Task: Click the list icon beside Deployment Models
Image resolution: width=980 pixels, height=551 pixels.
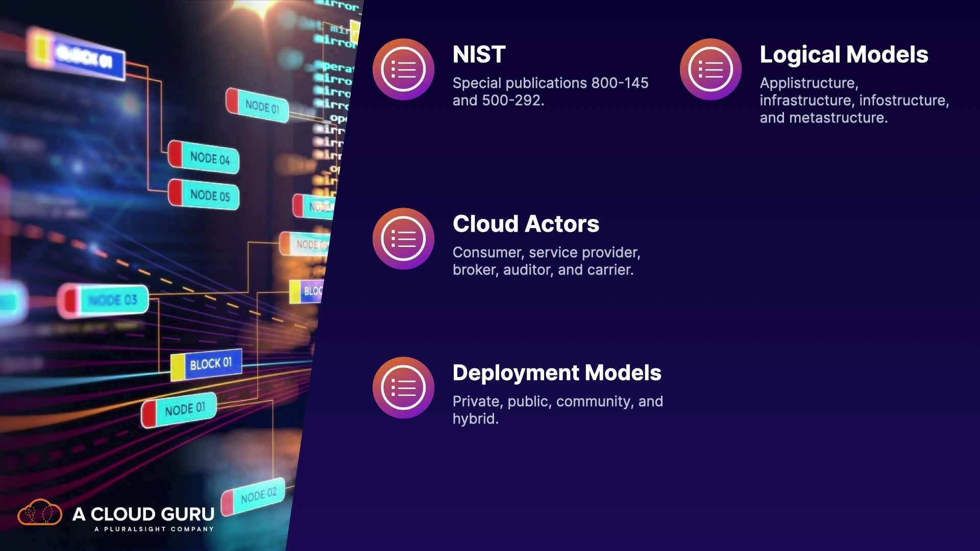Action: (403, 387)
